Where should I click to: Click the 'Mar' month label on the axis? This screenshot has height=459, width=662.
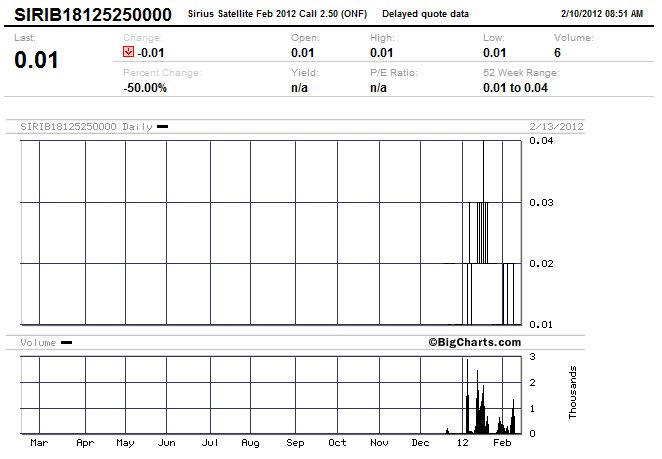(x=39, y=443)
